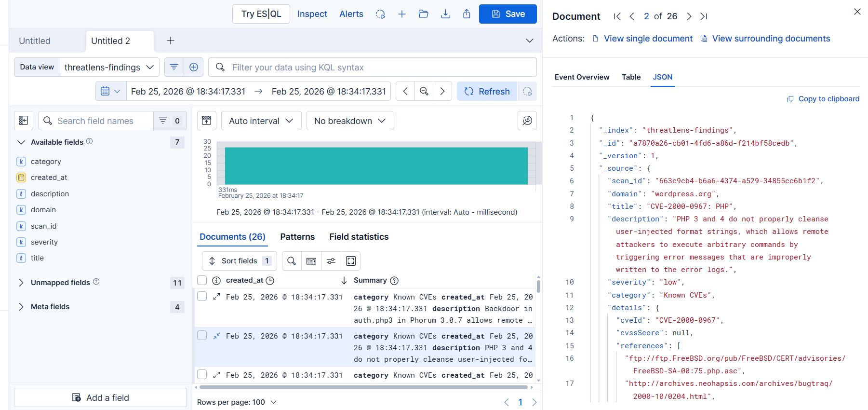868x410 pixels.
Task: Open keyboard shortcuts in table toolbar
Action: coord(311,261)
